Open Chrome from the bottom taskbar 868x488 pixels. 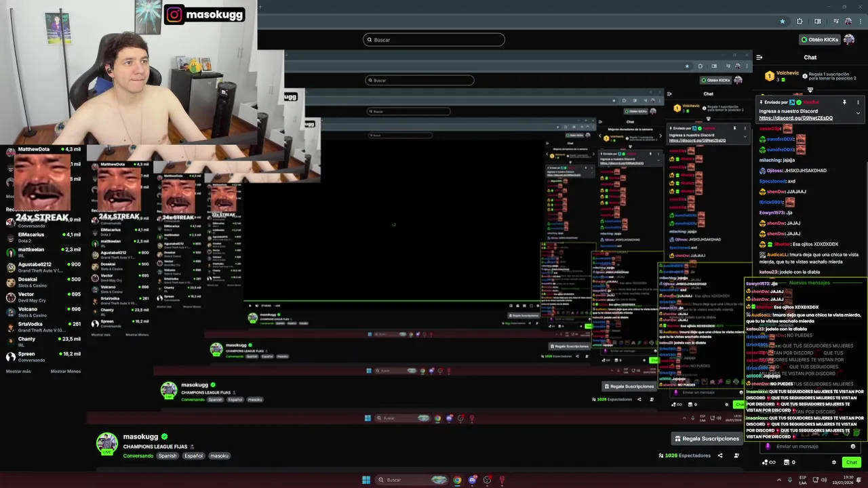(457, 480)
